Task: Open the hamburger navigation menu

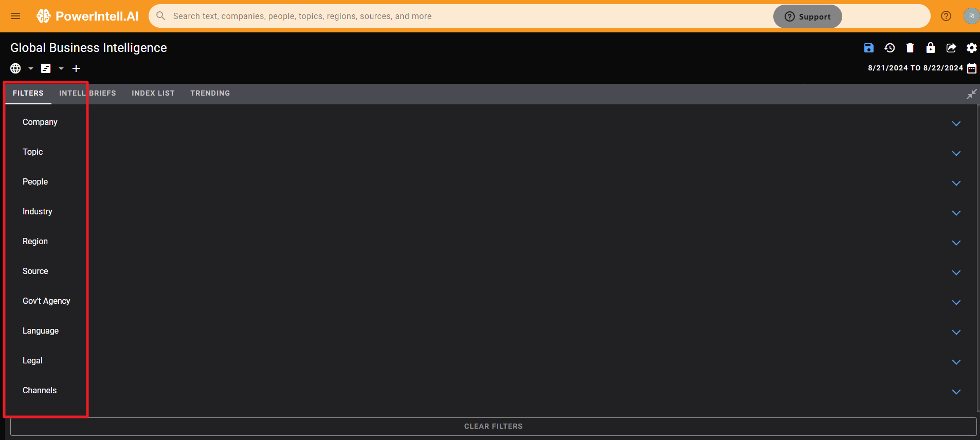Action: click(x=15, y=16)
